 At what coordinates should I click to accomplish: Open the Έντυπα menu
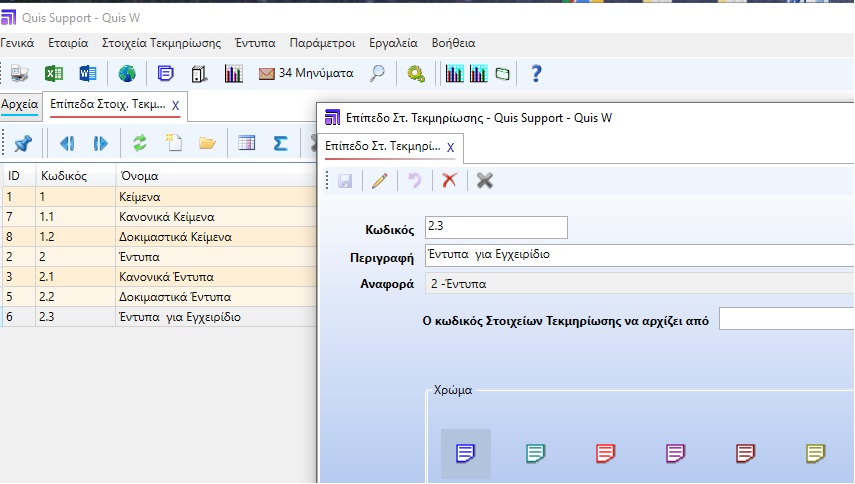[255, 43]
